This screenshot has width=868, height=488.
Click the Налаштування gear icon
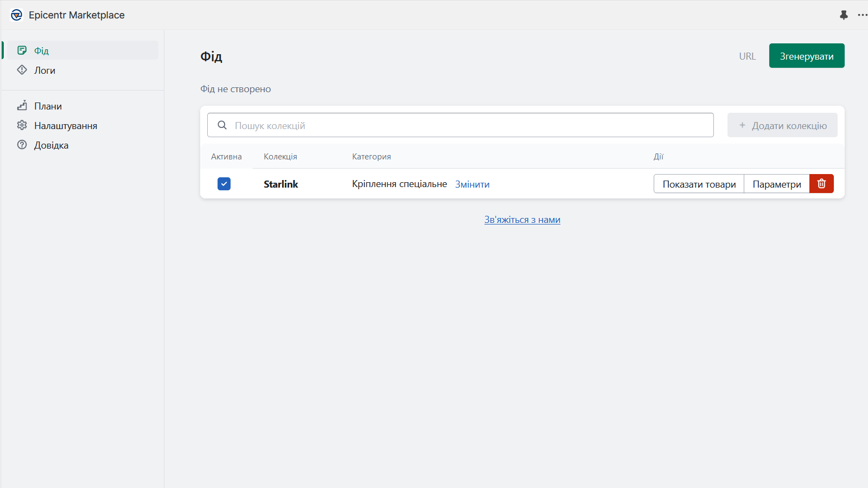pyautogui.click(x=22, y=125)
